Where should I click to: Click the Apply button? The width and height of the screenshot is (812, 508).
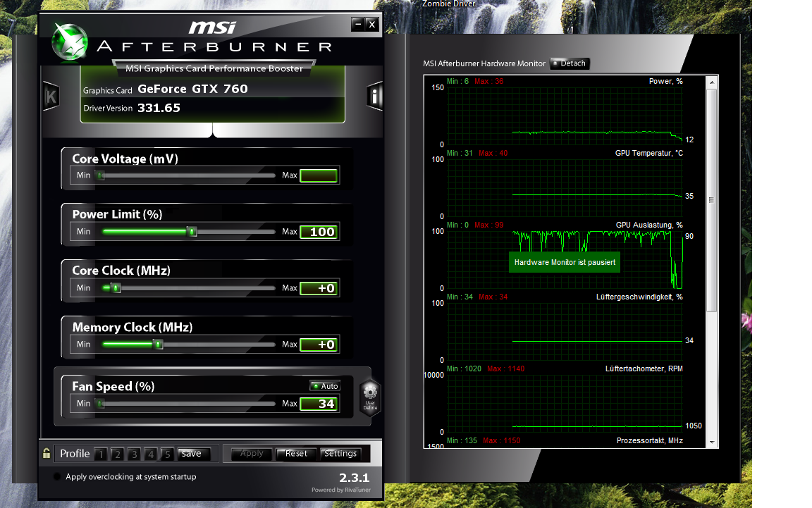tap(252, 454)
